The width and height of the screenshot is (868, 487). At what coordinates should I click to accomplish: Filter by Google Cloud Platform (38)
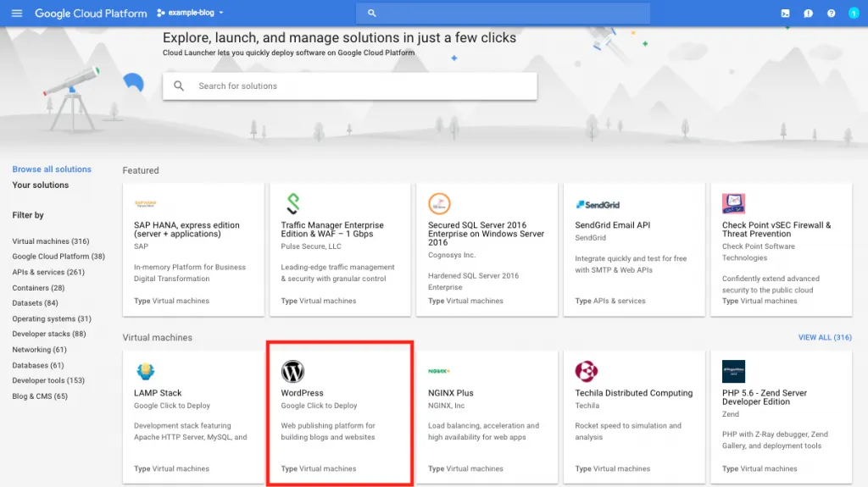58,257
